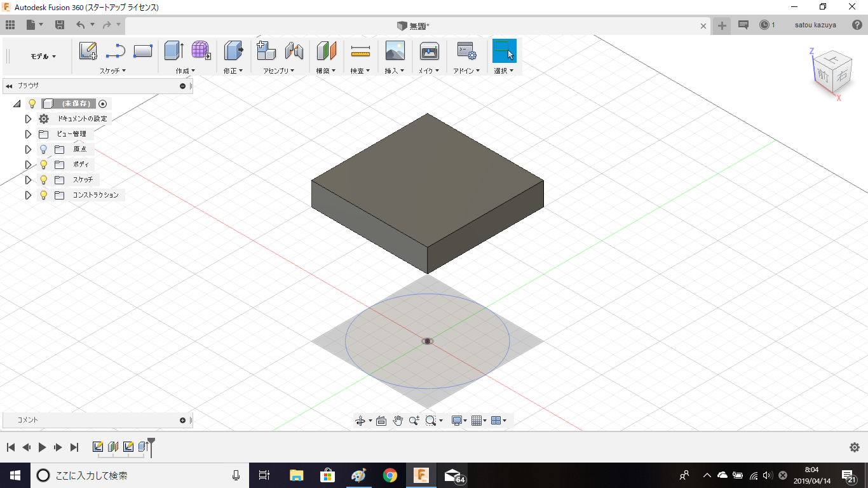Launch the Scripts and Add-Ins icon

coord(466,50)
